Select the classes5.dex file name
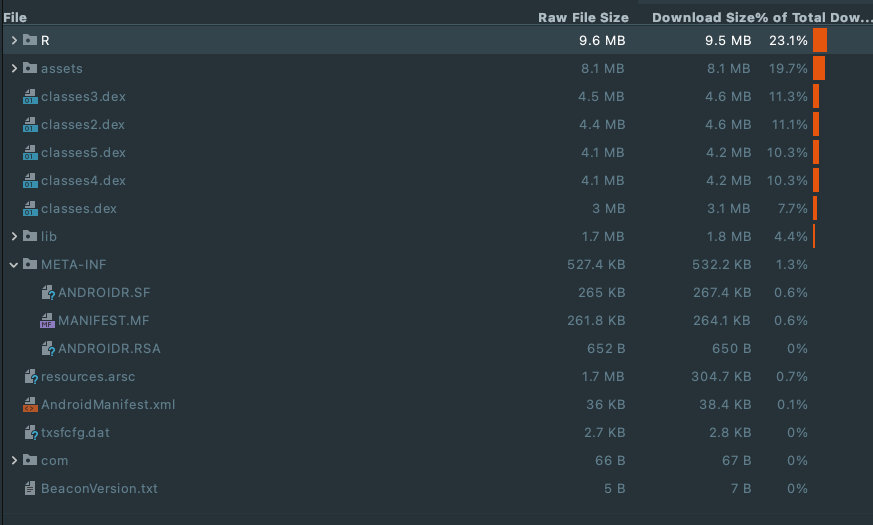This screenshot has width=873, height=525. 83,153
